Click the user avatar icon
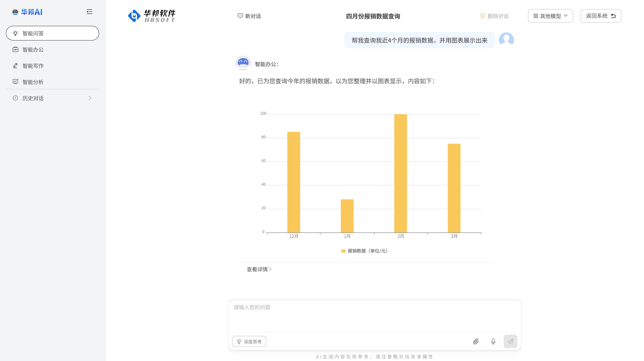The height and width of the screenshot is (361, 644). coord(506,40)
